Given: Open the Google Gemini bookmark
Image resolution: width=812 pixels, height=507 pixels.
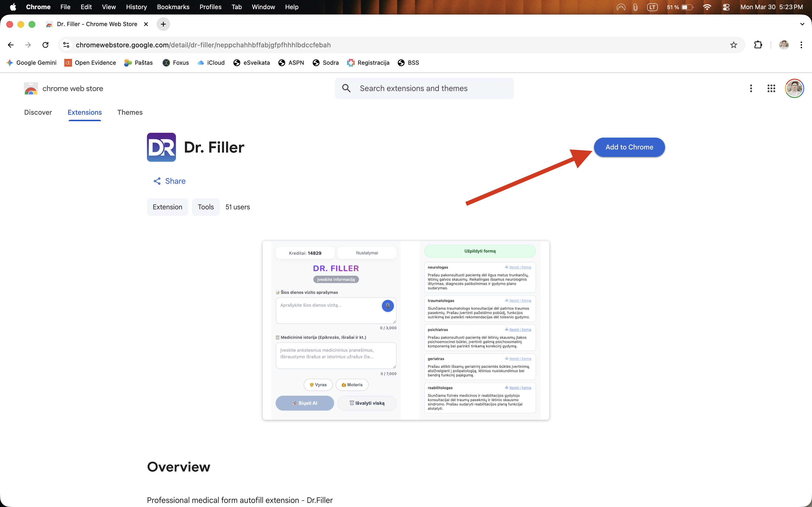Looking at the screenshot, I should click(x=32, y=63).
